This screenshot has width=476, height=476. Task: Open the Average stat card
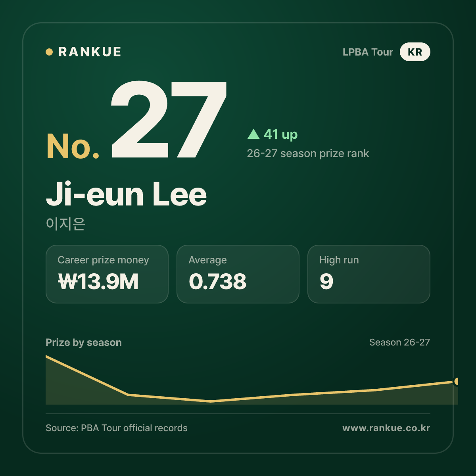point(238,274)
